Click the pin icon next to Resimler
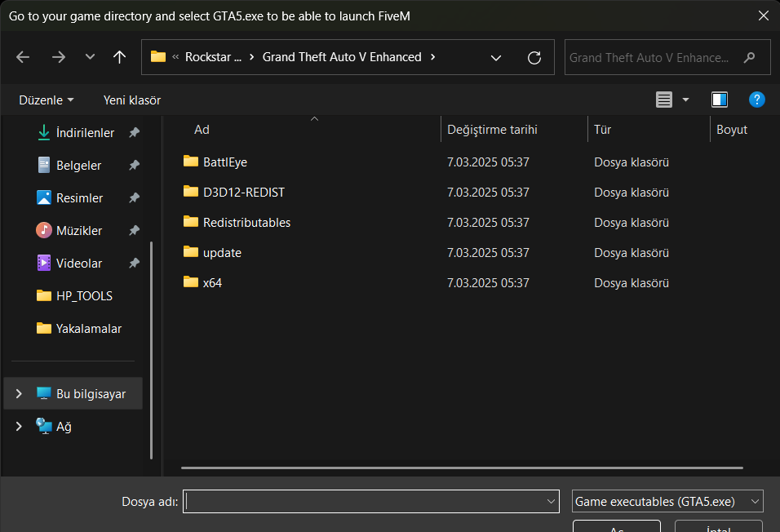Viewport: 780px width, 532px height. 134,197
